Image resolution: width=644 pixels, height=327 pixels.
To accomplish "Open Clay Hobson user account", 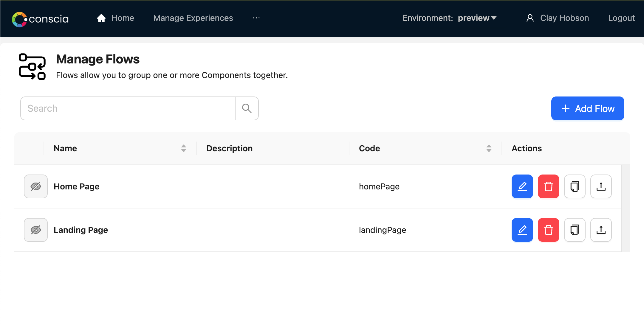I will click(x=564, y=18).
